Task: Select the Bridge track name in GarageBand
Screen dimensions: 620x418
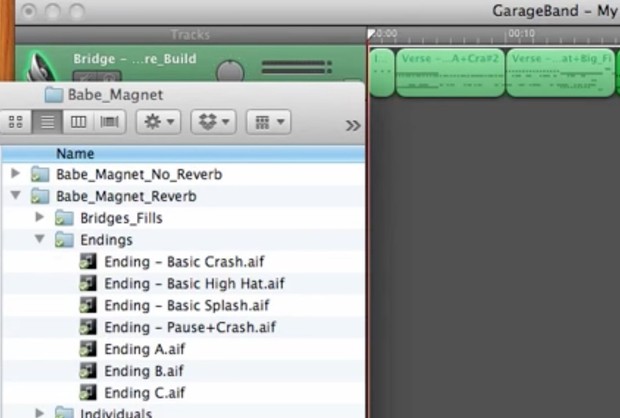Action: (135, 59)
